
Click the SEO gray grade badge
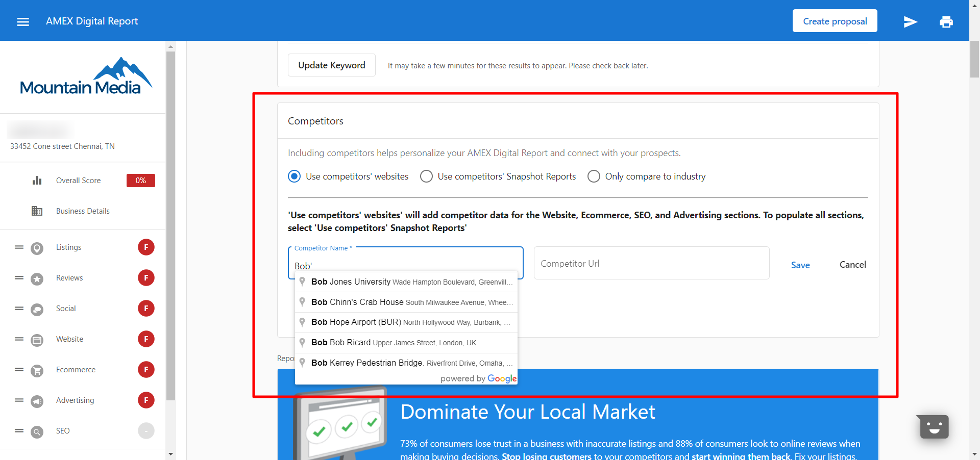click(x=146, y=431)
